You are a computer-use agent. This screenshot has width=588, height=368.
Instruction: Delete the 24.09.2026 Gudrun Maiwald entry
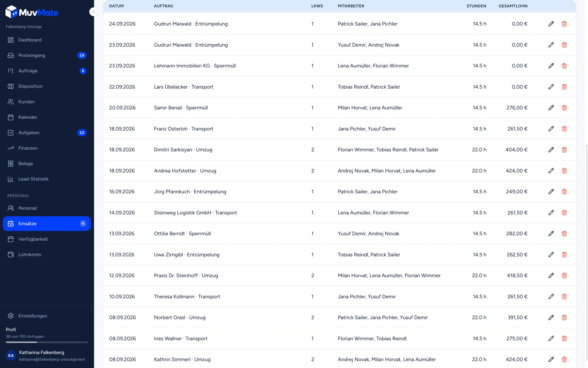click(564, 24)
